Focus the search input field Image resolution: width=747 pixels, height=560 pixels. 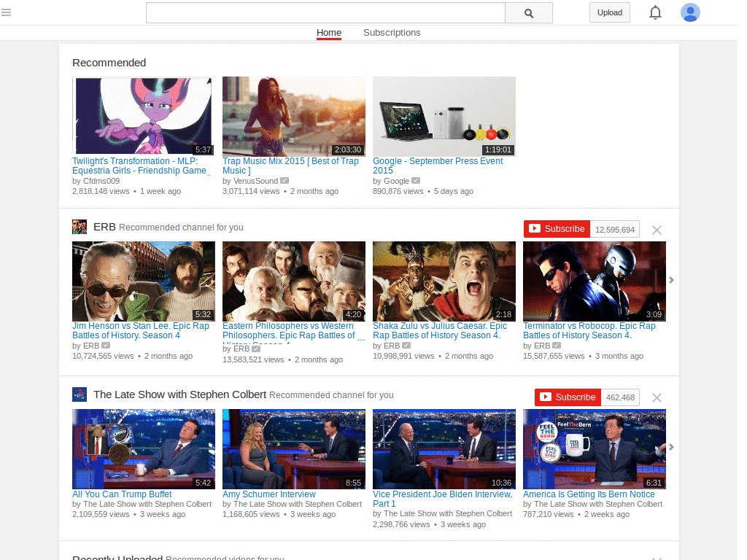coord(325,13)
